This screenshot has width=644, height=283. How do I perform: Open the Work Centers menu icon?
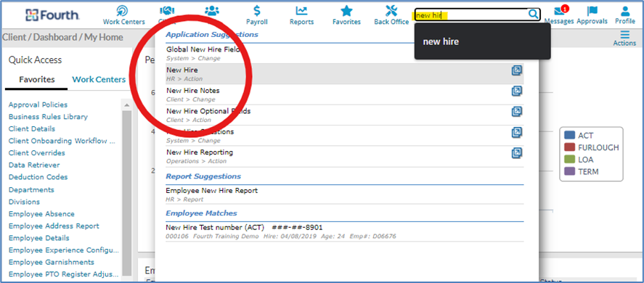coord(123,11)
